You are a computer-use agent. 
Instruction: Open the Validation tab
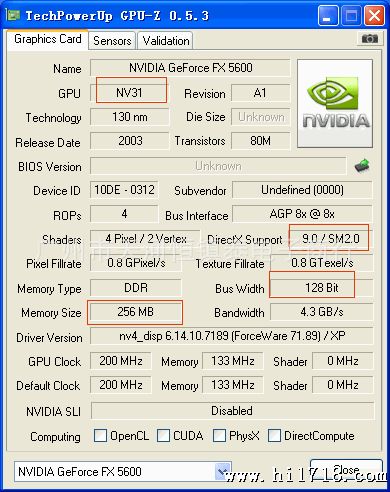pyautogui.click(x=166, y=41)
